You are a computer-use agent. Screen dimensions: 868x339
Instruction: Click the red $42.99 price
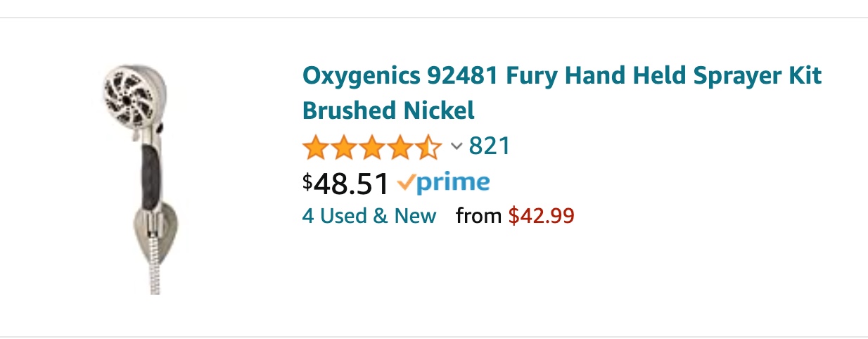click(x=541, y=216)
